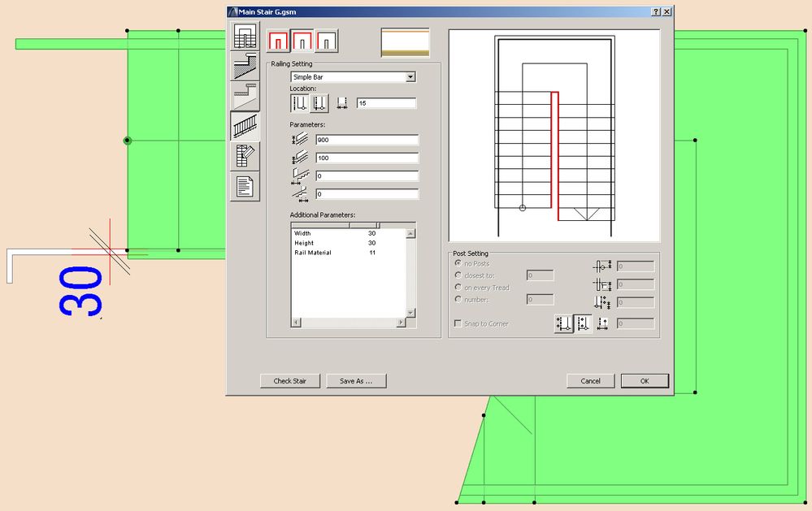The width and height of the screenshot is (812, 511).
Task: Choose second railing location button
Action: pyautogui.click(x=319, y=103)
